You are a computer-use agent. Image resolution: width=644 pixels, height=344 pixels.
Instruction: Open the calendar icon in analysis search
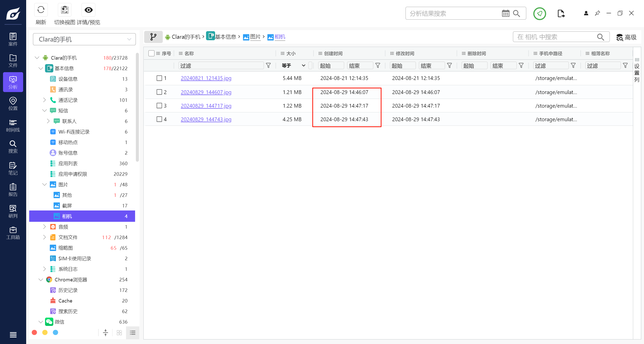tap(505, 13)
